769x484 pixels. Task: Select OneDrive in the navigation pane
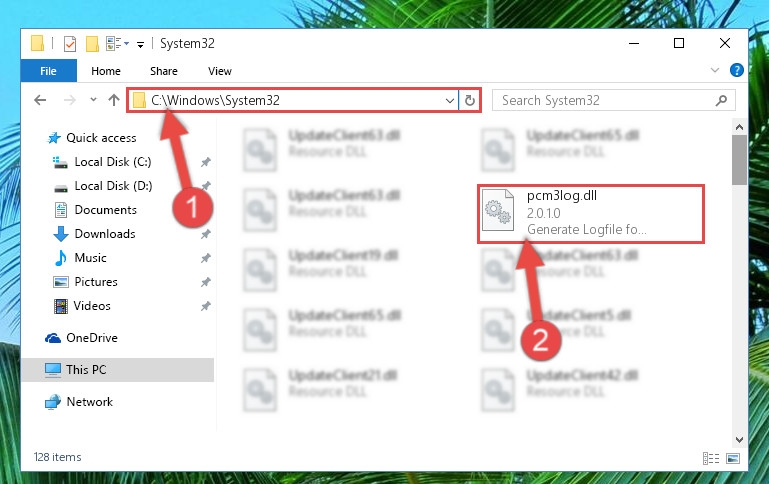point(92,338)
